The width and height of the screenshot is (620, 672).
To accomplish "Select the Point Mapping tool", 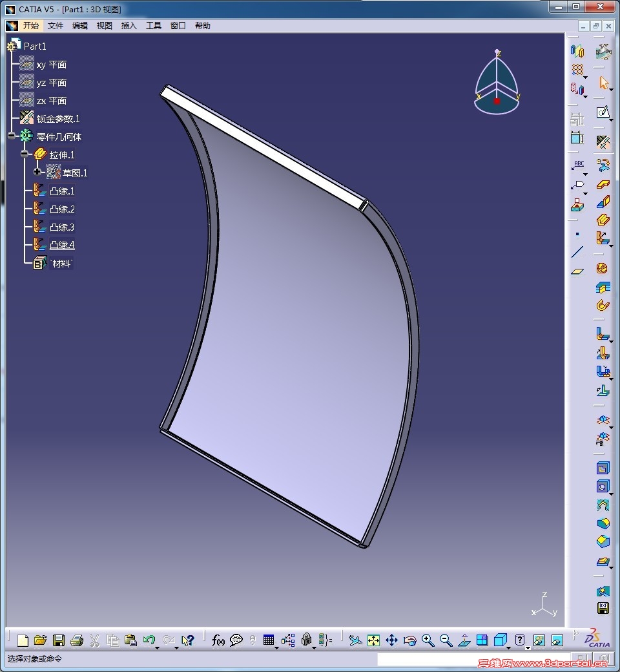I will tap(603, 390).
